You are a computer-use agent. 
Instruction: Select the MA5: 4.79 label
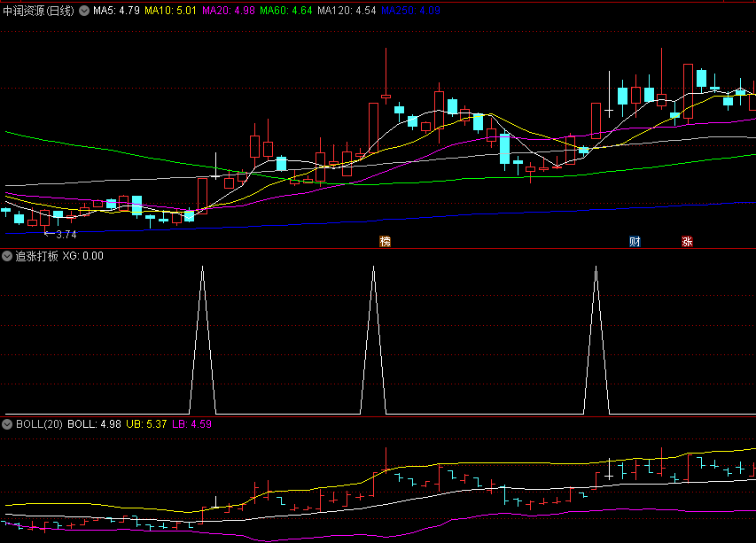[116, 11]
